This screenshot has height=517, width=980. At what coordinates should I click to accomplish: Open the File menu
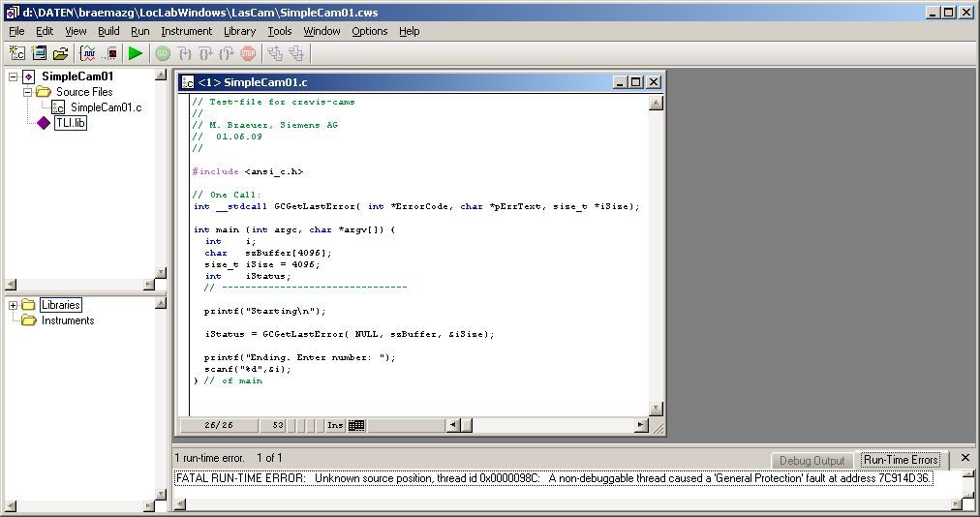[x=16, y=31]
